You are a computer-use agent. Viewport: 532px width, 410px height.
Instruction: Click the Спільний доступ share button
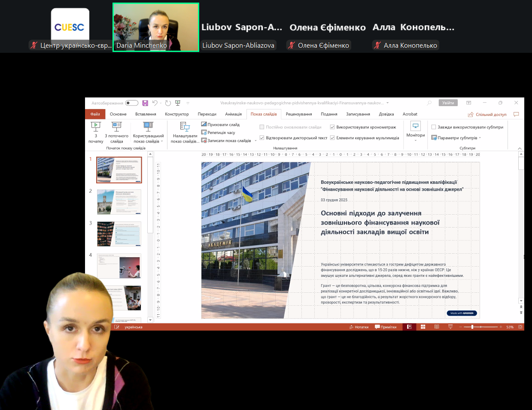pos(487,115)
